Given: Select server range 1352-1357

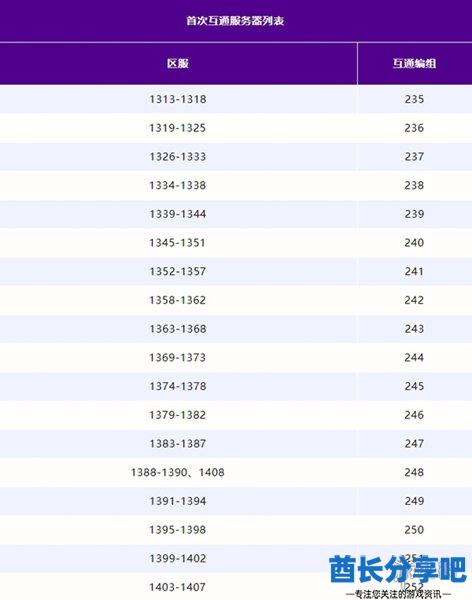Looking at the screenshot, I should (x=178, y=271).
